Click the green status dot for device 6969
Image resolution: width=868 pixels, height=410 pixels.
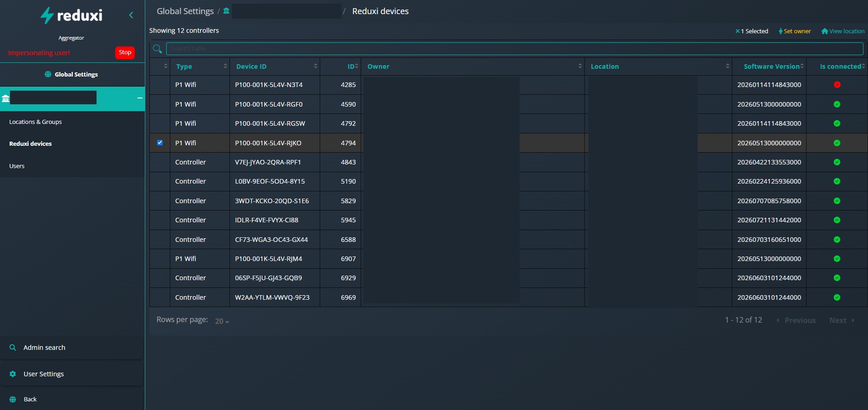click(837, 297)
